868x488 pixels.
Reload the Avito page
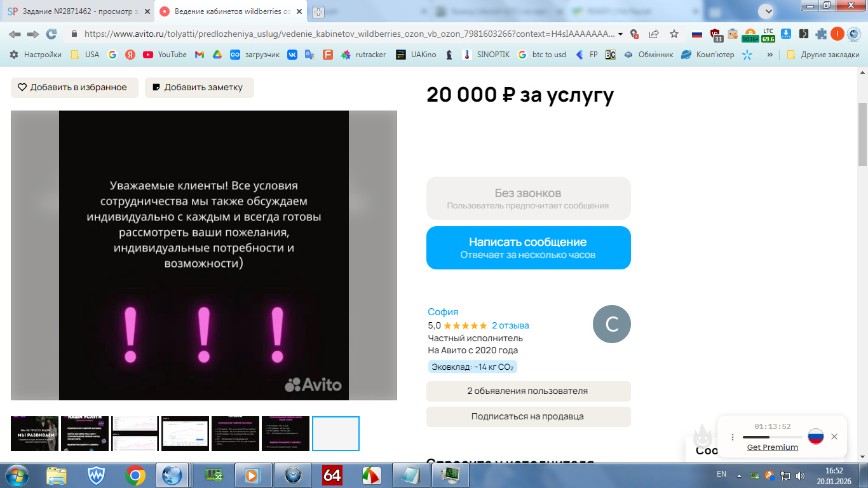point(51,34)
